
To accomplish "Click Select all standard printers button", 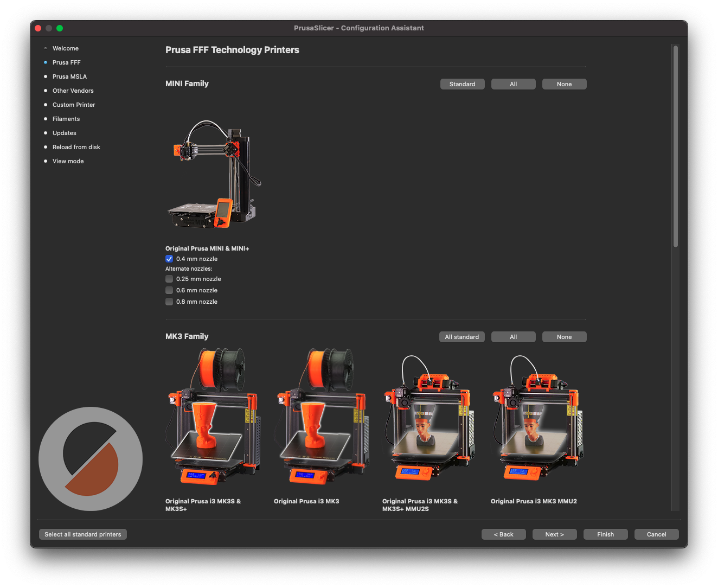I will click(83, 534).
